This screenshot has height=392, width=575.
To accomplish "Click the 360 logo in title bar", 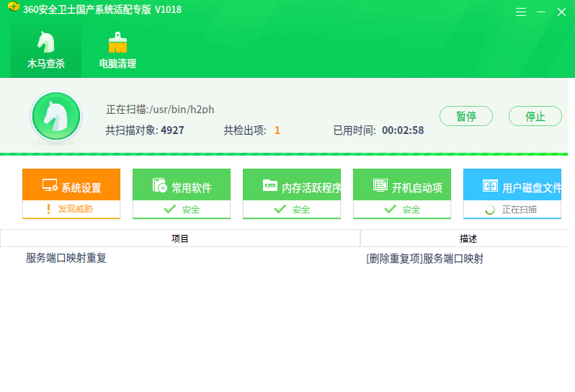I will point(14,6).
